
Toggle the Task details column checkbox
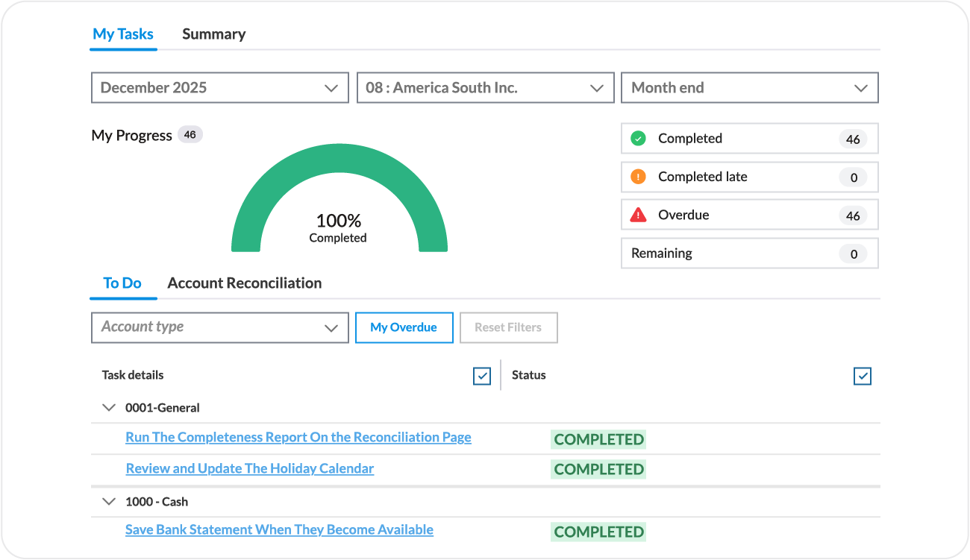(482, 376)
